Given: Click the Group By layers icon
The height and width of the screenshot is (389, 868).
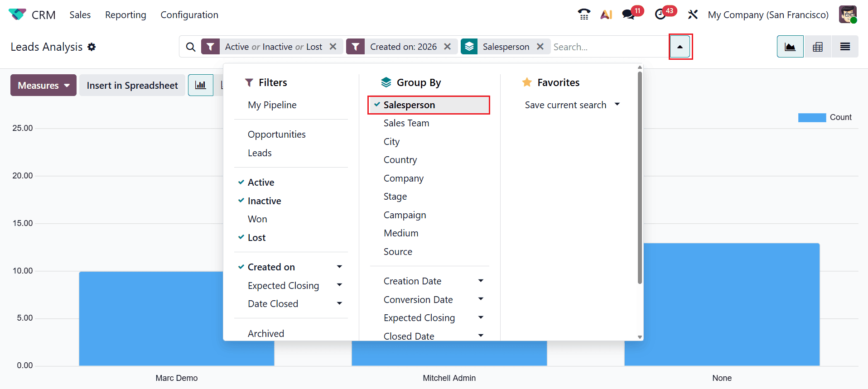Looking at the screenshot, I should click(x=386, y=82).
